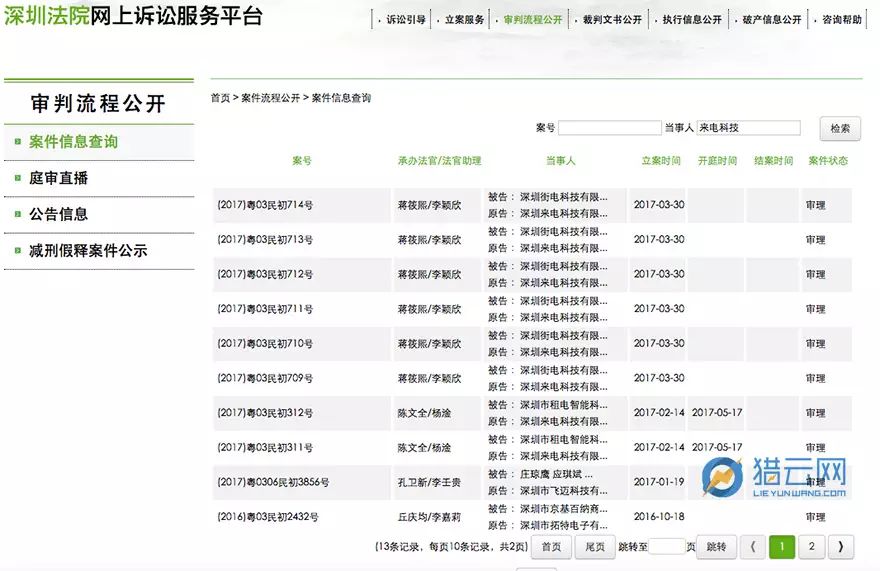880x571 pixels.
Task: Open case (2017)粤03民初709号
Action: coord(265,378)
